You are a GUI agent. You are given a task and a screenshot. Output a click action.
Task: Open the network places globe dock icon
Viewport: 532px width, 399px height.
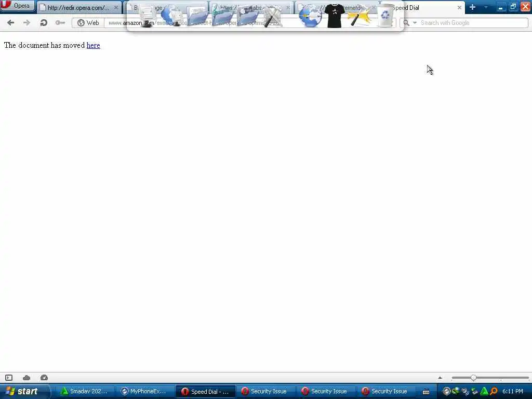point(172,16)
